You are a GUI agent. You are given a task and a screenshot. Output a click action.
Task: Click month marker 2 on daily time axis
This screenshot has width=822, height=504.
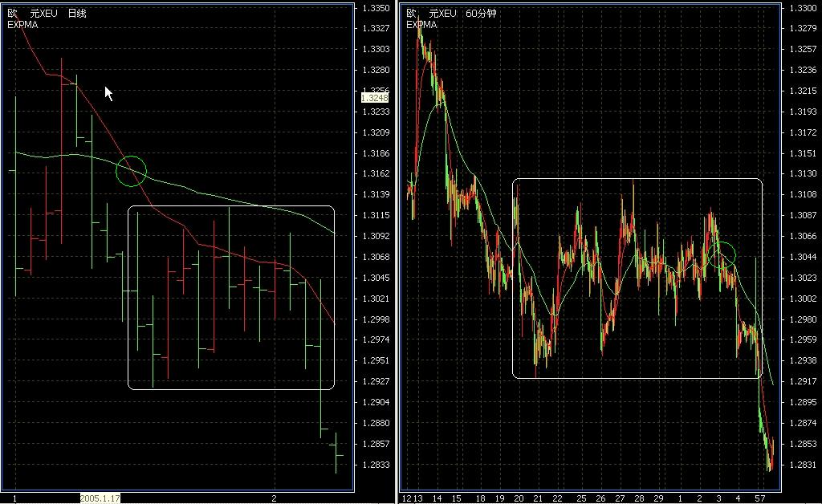tap(275, 498)
